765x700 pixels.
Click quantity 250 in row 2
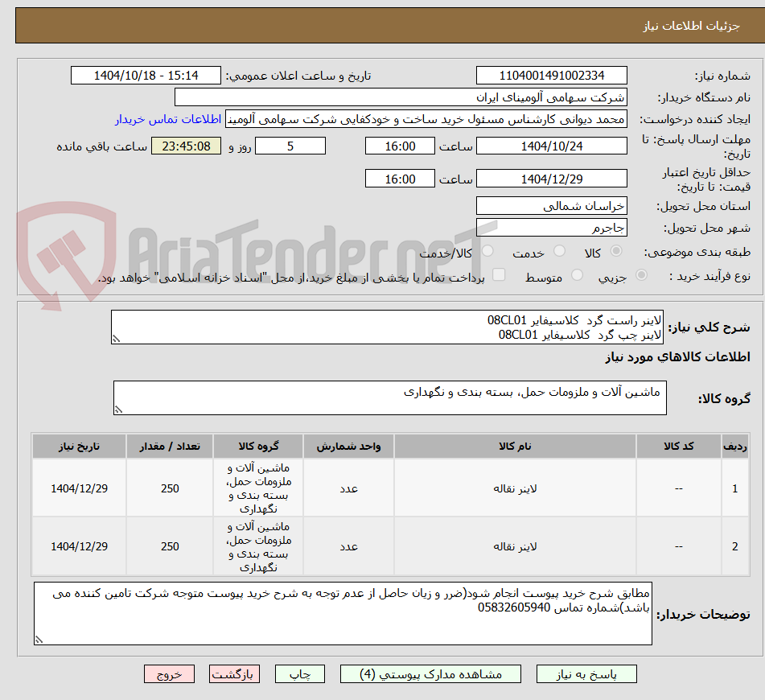pos(170,546)
